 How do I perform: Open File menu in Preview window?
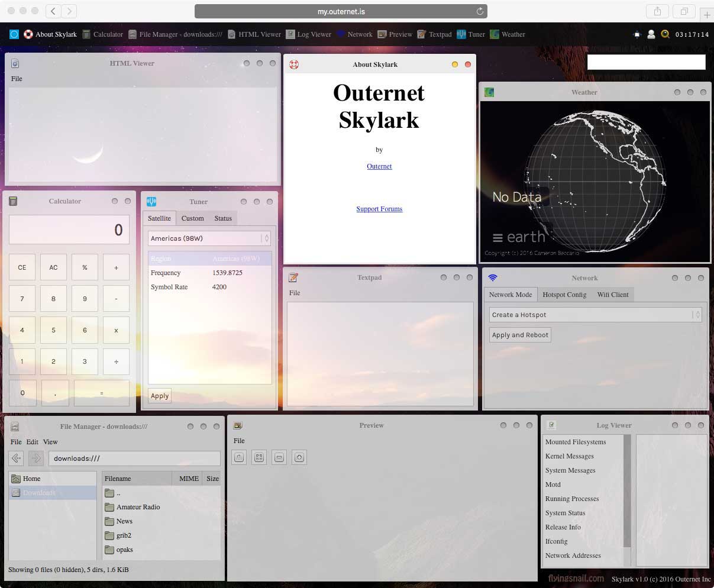tap(239, 441)
